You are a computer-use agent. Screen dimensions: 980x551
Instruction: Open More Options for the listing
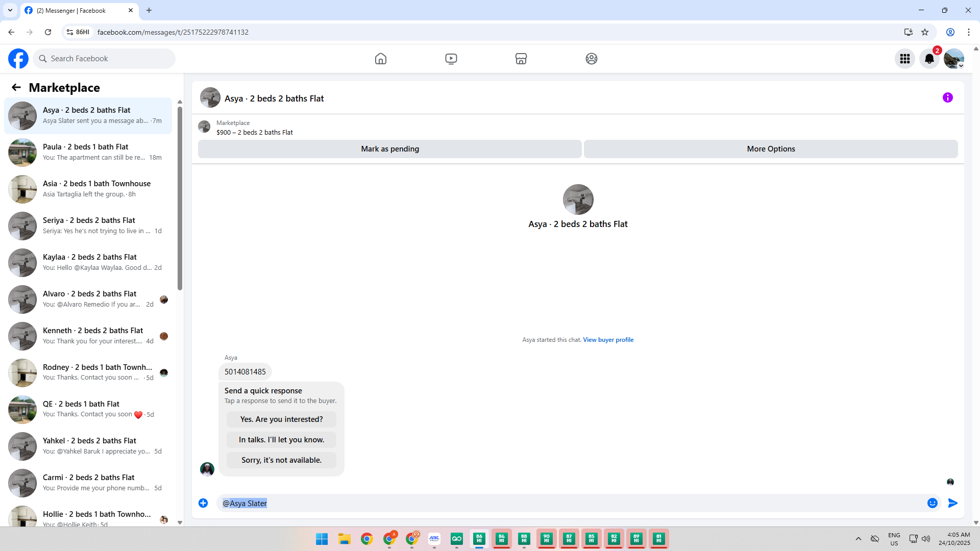coord(771,149)
